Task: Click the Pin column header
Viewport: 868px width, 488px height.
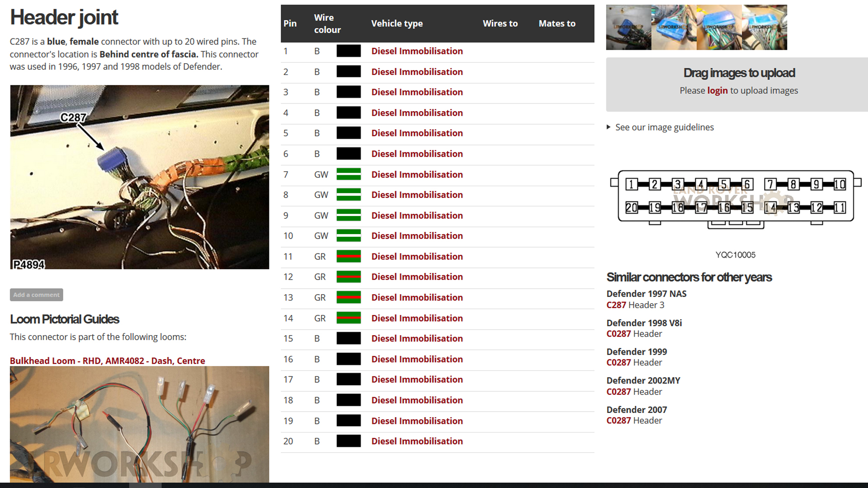Action: click(x=290, y=23)
